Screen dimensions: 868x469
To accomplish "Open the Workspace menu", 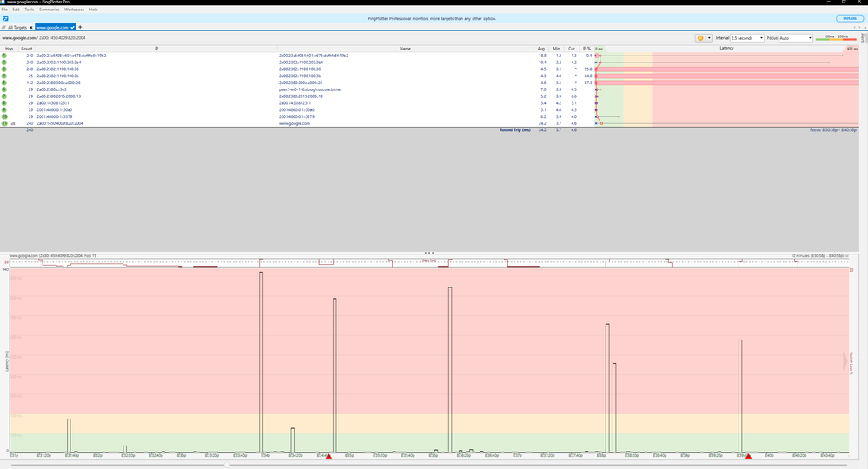I will (75, 10).
